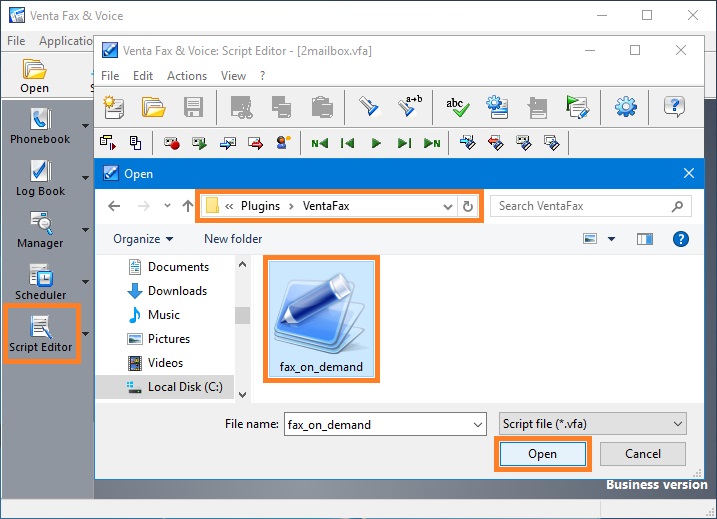Click the blue arrow receive command icon

point(227,143)
